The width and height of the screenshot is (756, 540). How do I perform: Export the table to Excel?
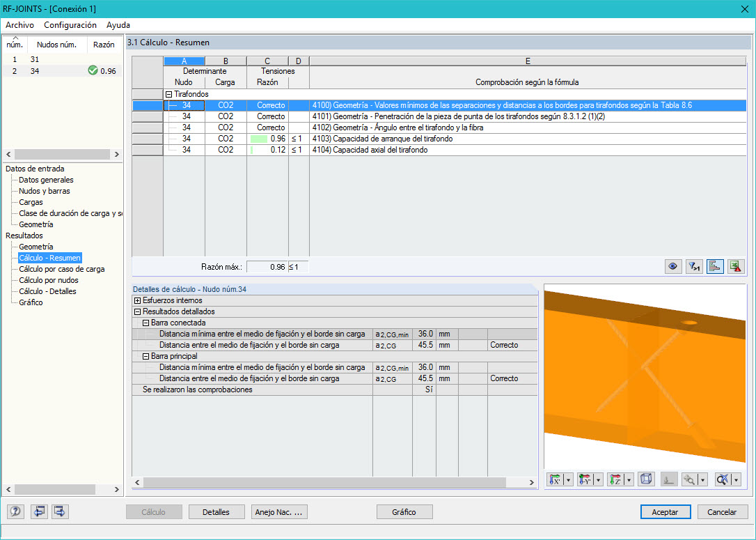tap(735, 266)
